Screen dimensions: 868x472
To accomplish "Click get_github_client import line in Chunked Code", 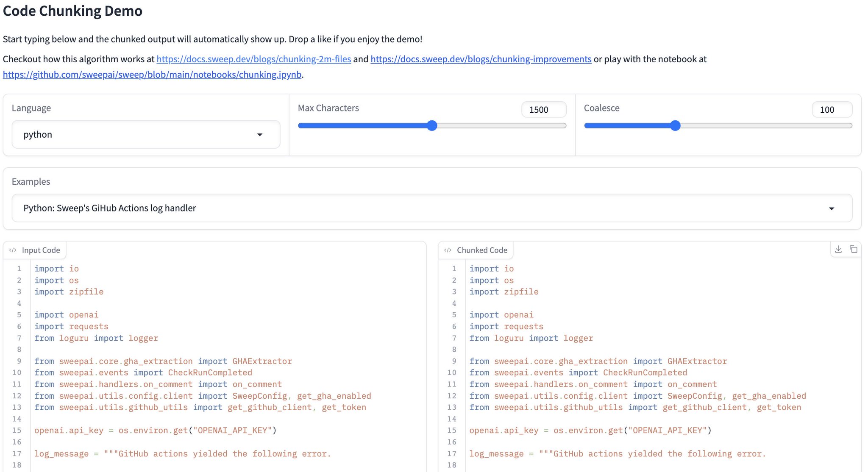I will (x=635, y=407).
